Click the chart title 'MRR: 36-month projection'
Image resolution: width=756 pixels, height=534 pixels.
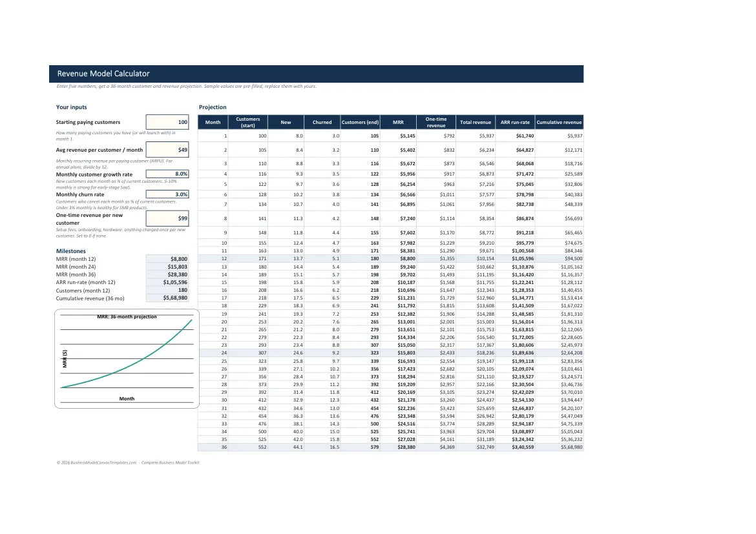pyautogui.click(x=127, y=316)
